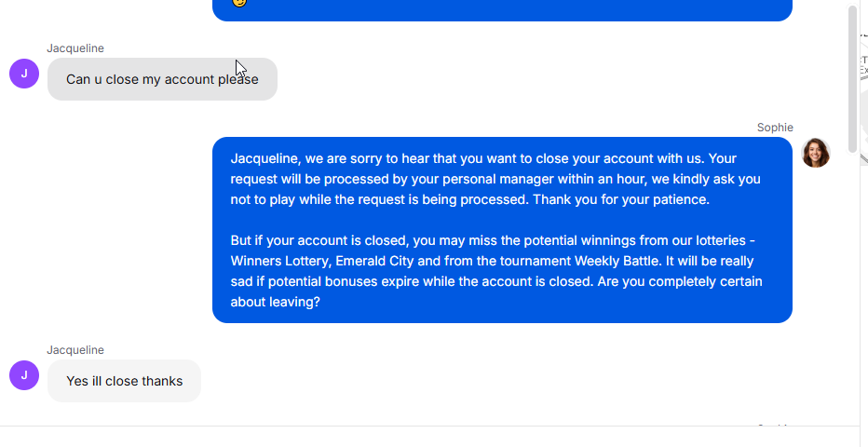The image size is (868, 447).
Task: Click Sophie's long blue account-closure reply bubble
Action: click(502, 230)
